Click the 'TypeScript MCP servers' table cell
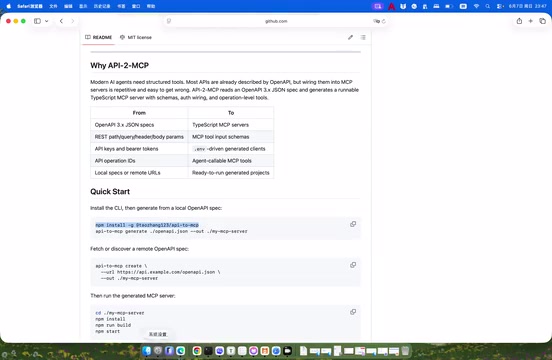This screenshot has width=552, height=360. pyautogui.click(x=231, y=125)
